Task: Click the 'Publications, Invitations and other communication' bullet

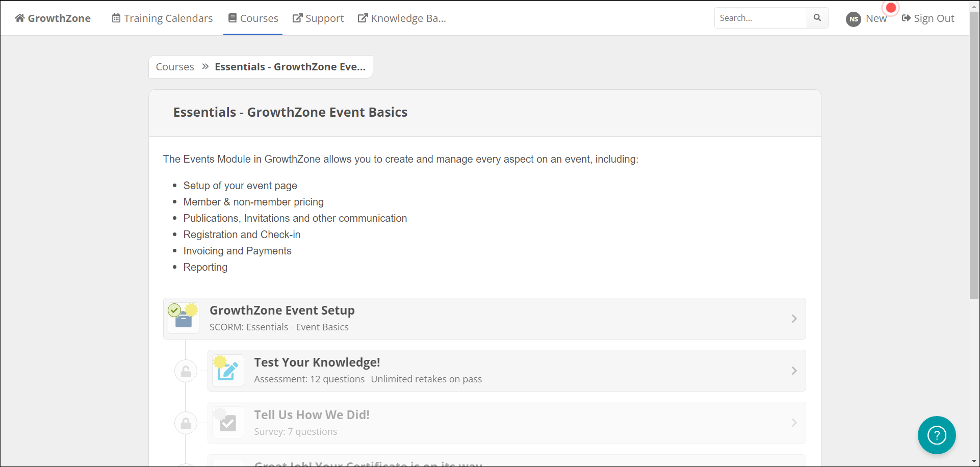Action: [295, 218]
